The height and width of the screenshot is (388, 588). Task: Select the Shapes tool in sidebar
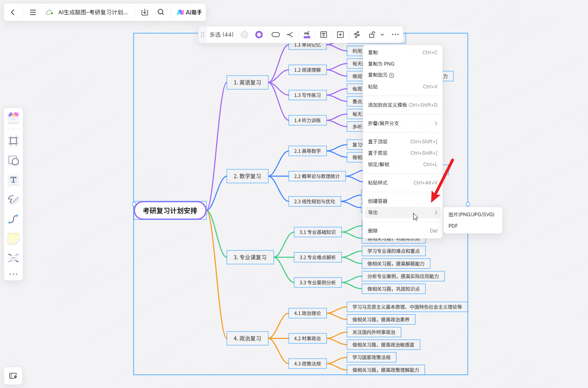tap(13, 160)
